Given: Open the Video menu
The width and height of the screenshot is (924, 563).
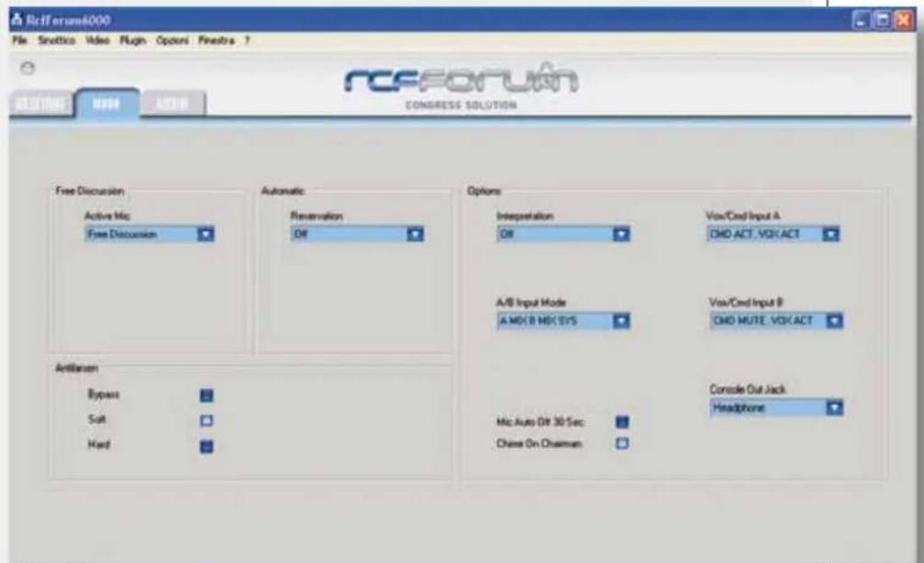Looking at the screenshot, I should pyautogui.click(x=98, y=40).
